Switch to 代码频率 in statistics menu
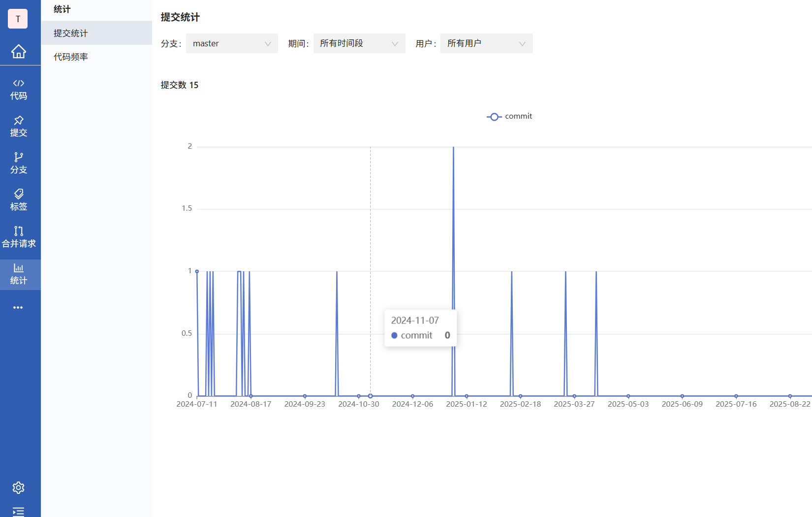This screenshot has height=517, width=812. (70, 56)
